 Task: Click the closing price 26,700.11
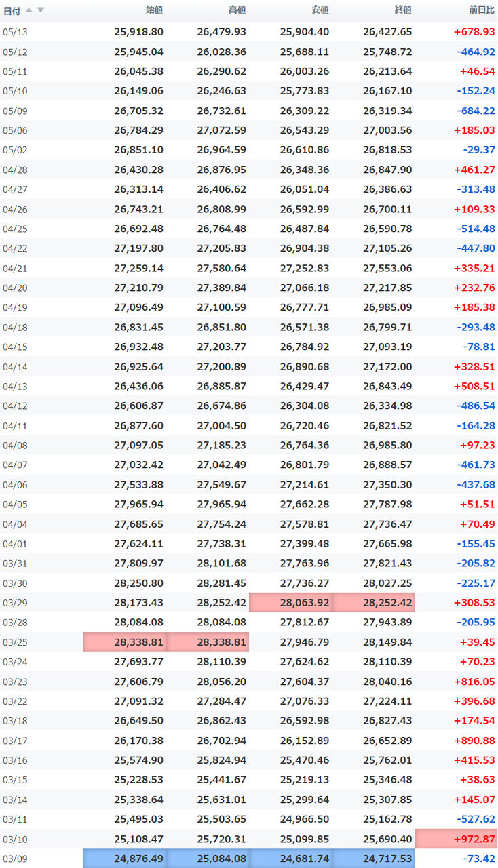[387, 209]
